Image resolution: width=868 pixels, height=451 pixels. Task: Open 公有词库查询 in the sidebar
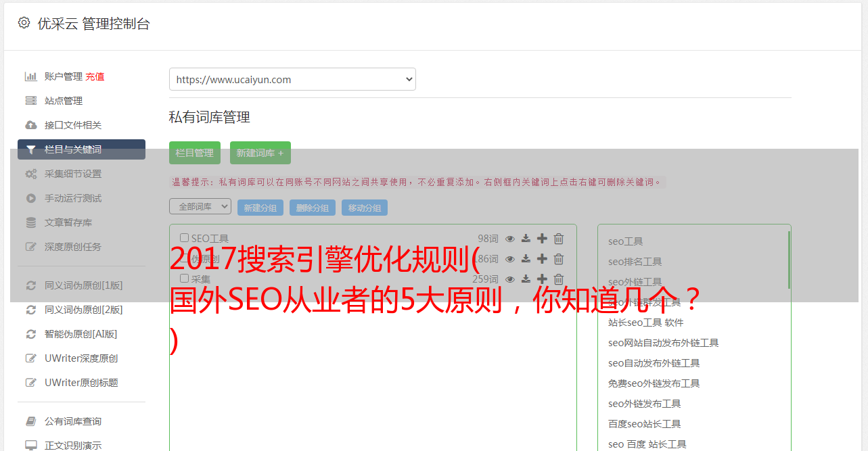(x=73, y=421)
